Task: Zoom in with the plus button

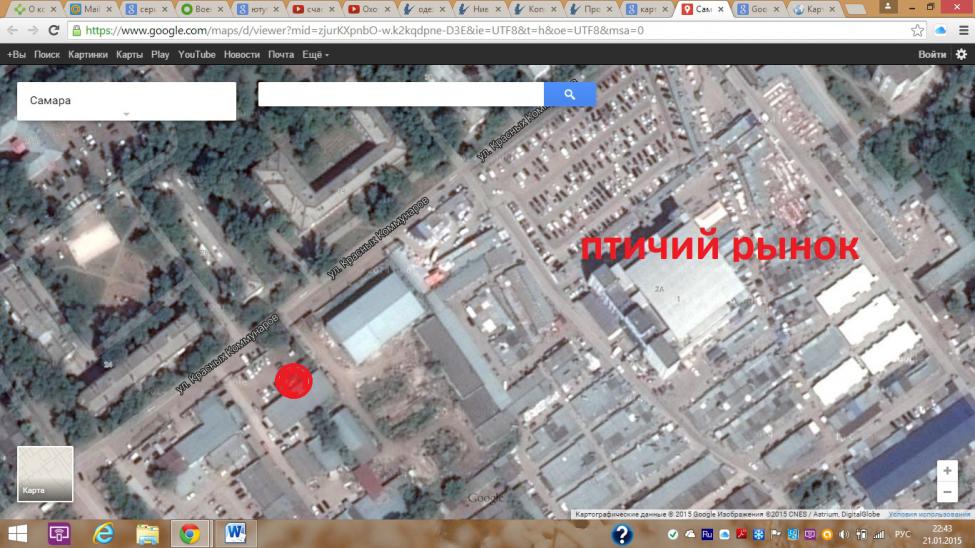Action: click(x=946, y=471)
